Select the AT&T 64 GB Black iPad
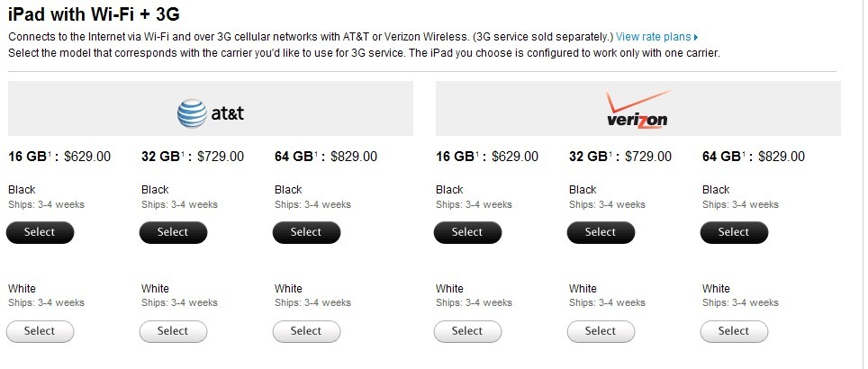 pos(306,232)
